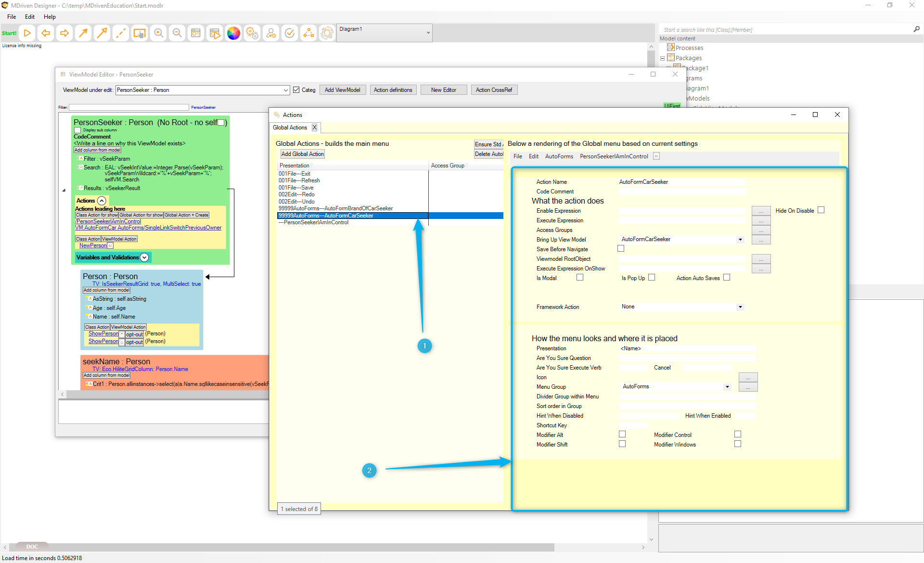Screen dimensions: 924x563
Task: Toggle the Hide On Disable checkbox
Action: click(821, 210)
